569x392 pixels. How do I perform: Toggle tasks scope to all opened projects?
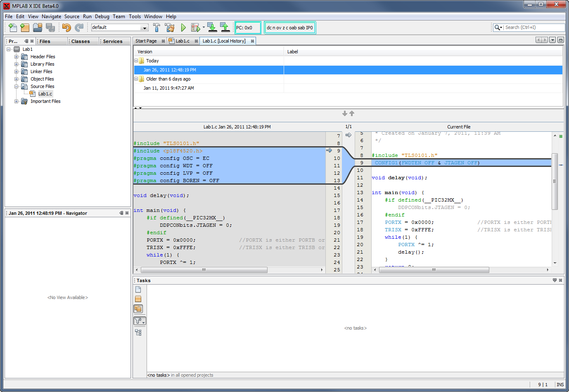138,309
